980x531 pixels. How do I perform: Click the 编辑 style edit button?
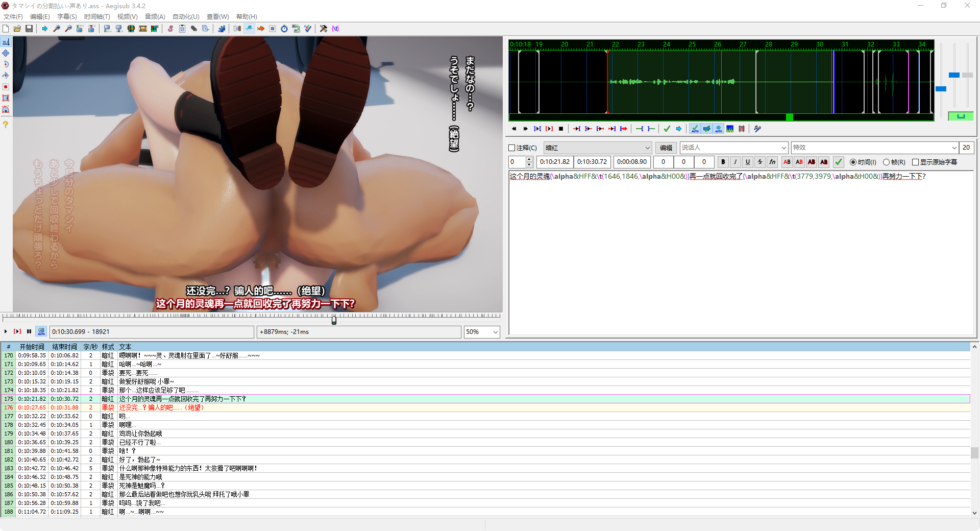[x=666, y=148]
